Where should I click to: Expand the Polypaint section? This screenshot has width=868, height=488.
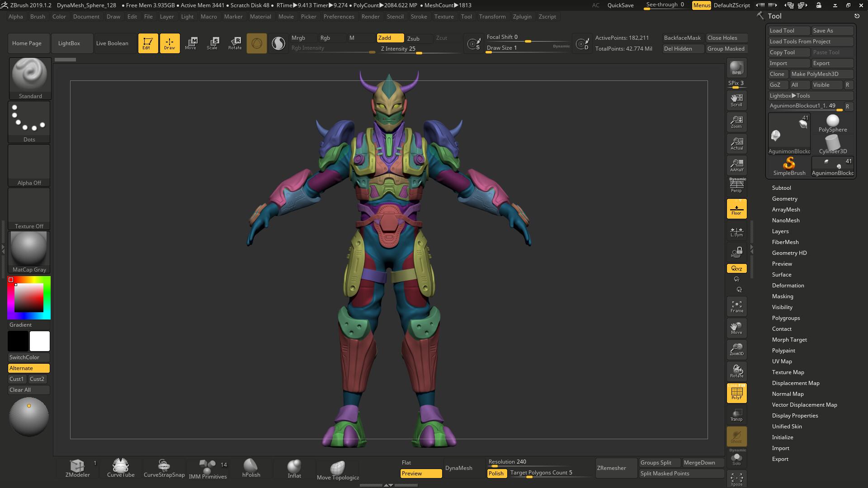[x=783, y=351]
